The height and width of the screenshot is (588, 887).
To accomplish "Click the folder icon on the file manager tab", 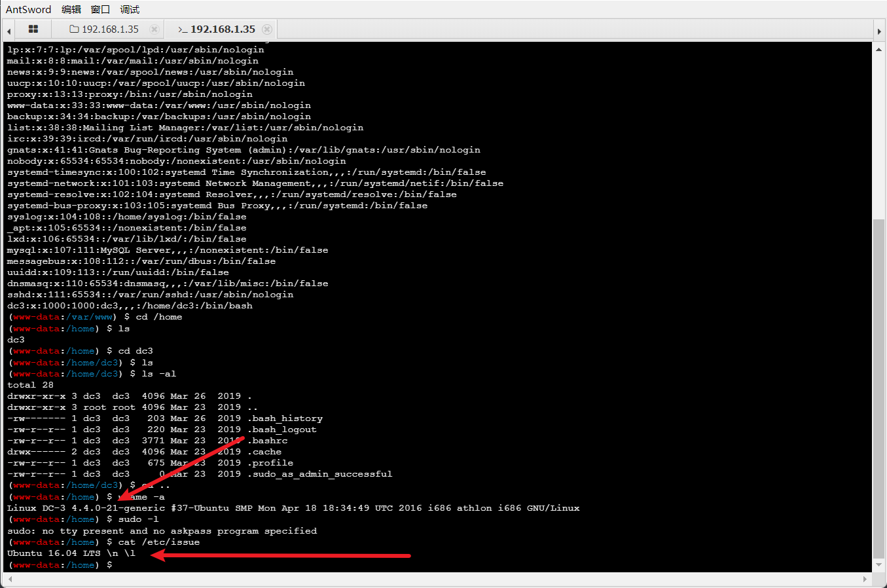I will (x=74, y=29).
